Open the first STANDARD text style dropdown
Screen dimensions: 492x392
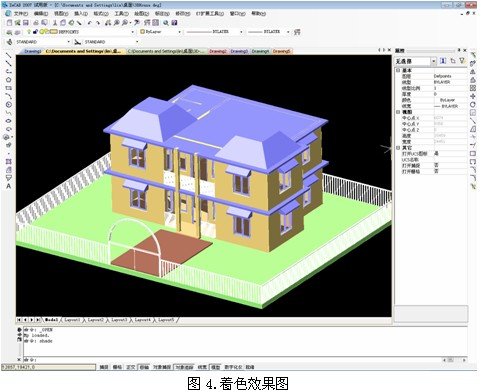(69, 42)
